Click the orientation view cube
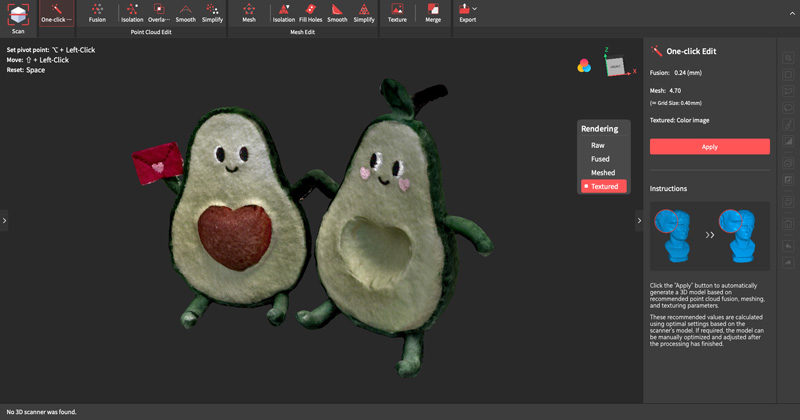The width and height of the screenshot is (800, 420). pos(616,66)
